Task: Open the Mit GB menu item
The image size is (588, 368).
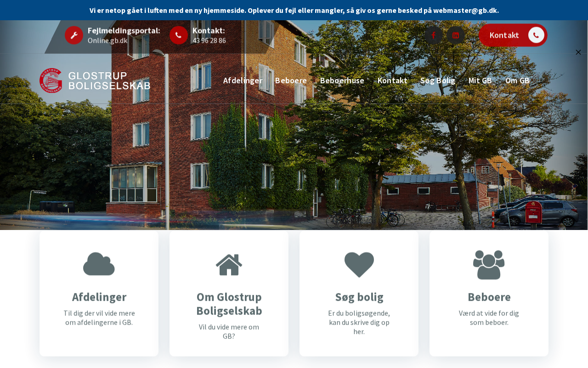Action: click(480, 80)
